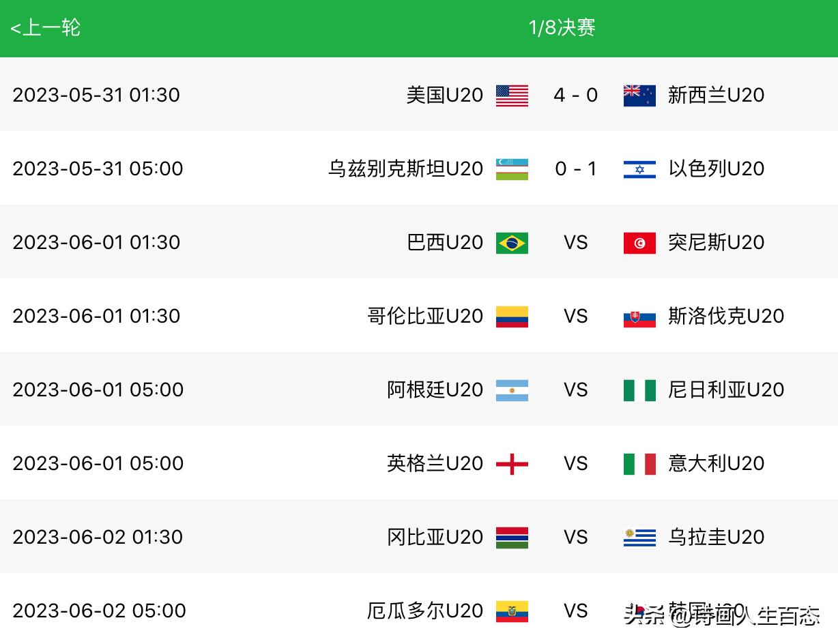Viewport: 838px width, 644px height.
Task: Click the Tunisia flag icon
Action: tap(639, 243)
